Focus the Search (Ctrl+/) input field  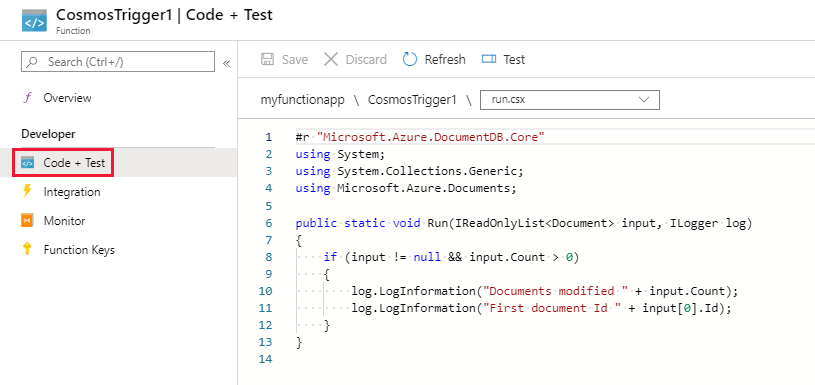118,62
